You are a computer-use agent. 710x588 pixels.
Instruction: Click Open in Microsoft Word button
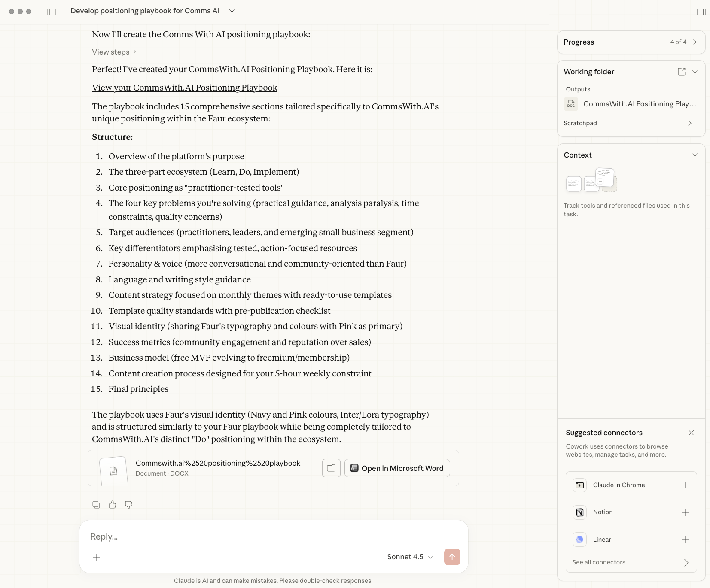(x=397, y=468)
